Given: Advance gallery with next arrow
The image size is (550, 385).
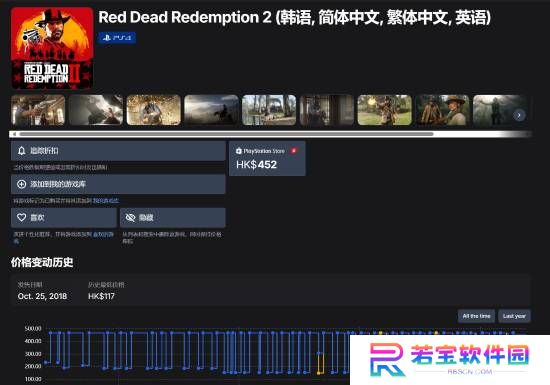Looking at the screenshot, I should click(519, 115).
